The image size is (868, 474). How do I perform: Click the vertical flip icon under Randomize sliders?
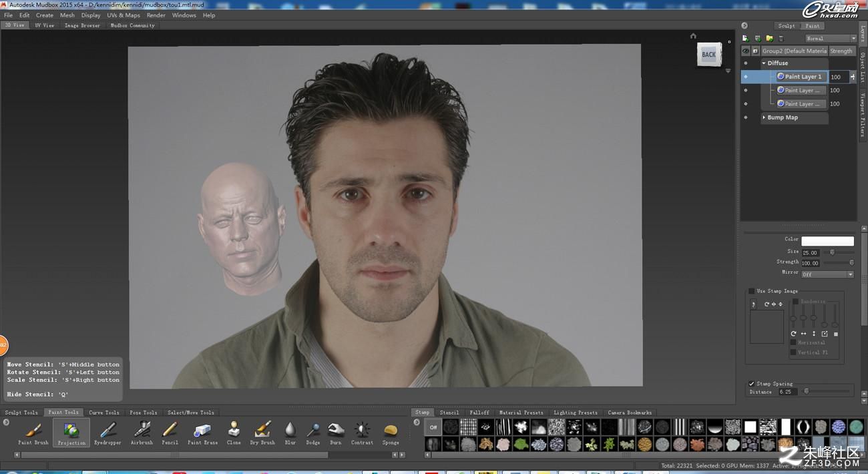814,334
